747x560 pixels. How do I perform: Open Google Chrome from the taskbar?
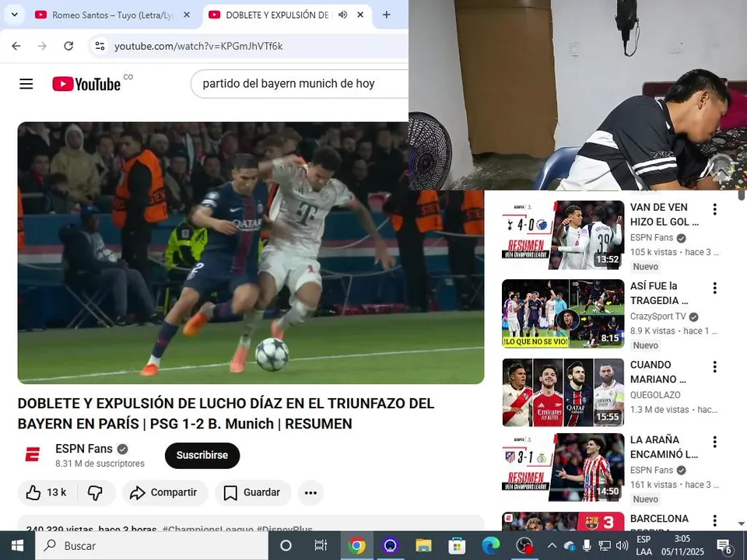point(356,546)
